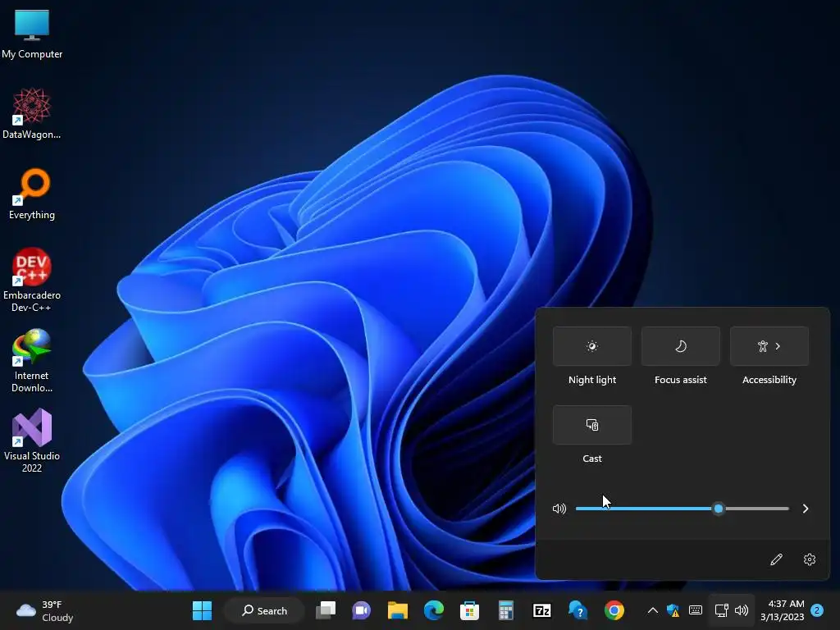This screenshot has width=840, height=630.
Task: Select Internet Download Manager desktop shortcut
Action: pyautogui.click(x=32, y=360)
